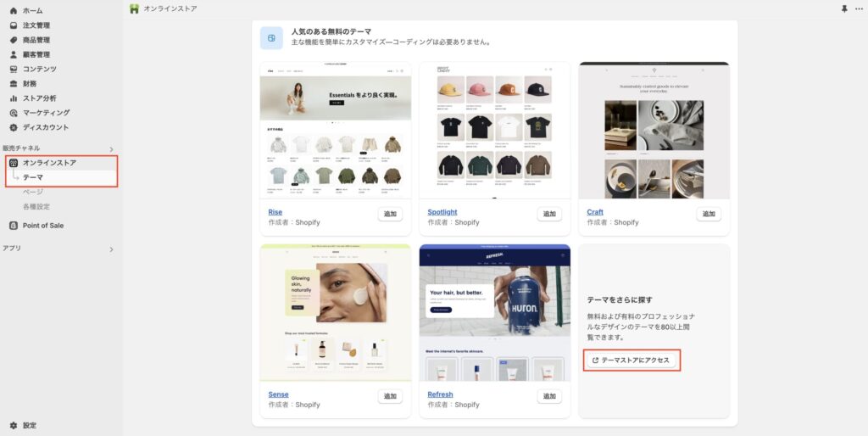Image resolution: width=868 pixels, height=436 pixels.
Task: Click the marketing target icon
Action: coord(14,113)
